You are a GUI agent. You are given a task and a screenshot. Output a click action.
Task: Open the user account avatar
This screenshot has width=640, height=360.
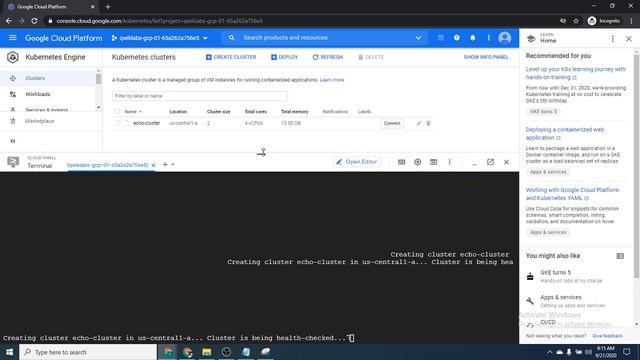(505, 38)
